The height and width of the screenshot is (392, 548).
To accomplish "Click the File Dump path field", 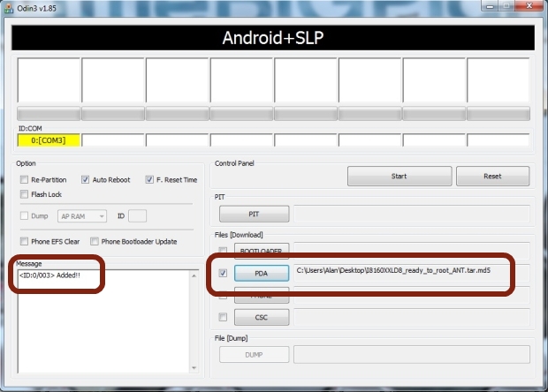I will [x=412, y=354].
